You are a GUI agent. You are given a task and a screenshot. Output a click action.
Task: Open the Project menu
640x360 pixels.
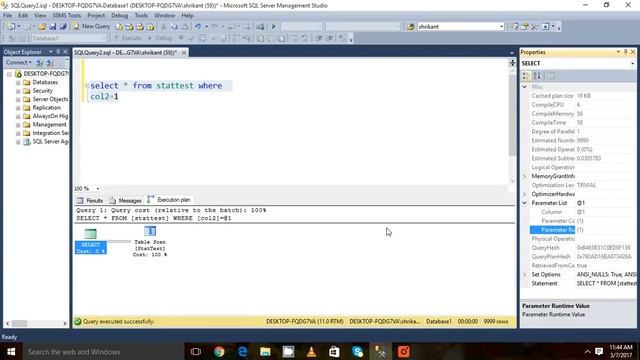pyautogui.click(x=96, y=16)
